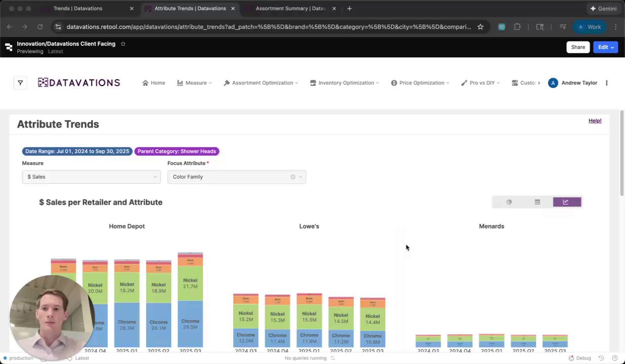This screenshot has height=364, width=625.
Task: Open the $ Sales measure dropdown
Action: click(x=91, y=177)
